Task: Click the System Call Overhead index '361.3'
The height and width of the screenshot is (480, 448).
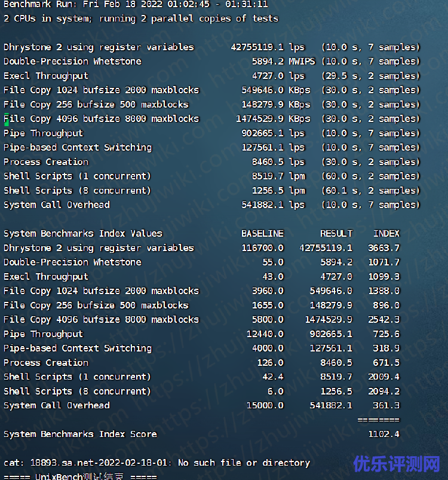Action: point(386,406)
